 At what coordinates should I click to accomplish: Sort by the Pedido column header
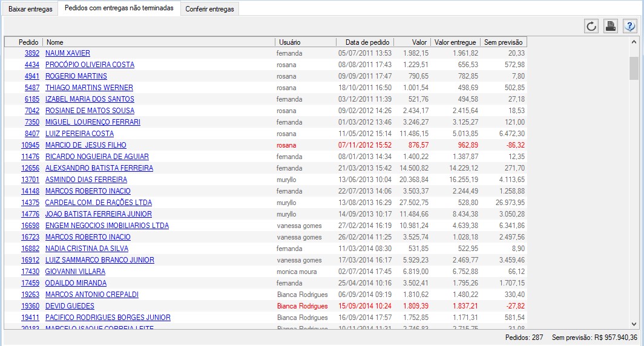tap(28, 42)
